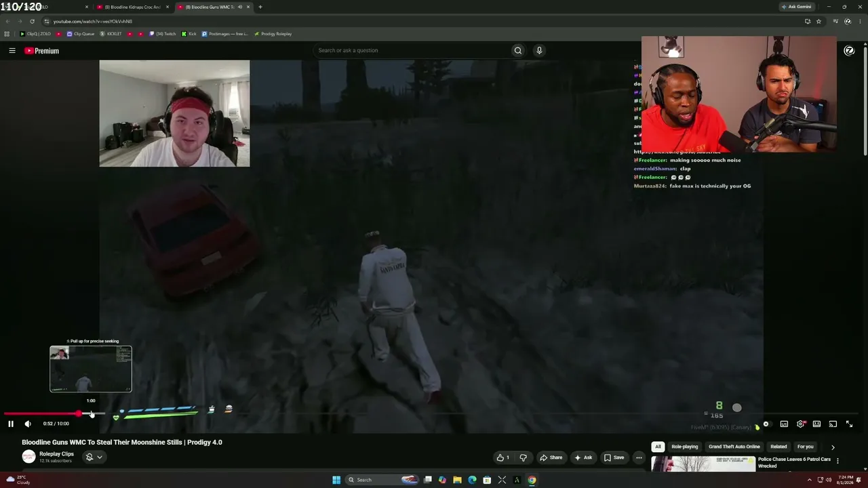This screenshot has width=868, height=488.
Task: Open the Windows Start menu
Action: pyautogui.click(x=336, y=480)
